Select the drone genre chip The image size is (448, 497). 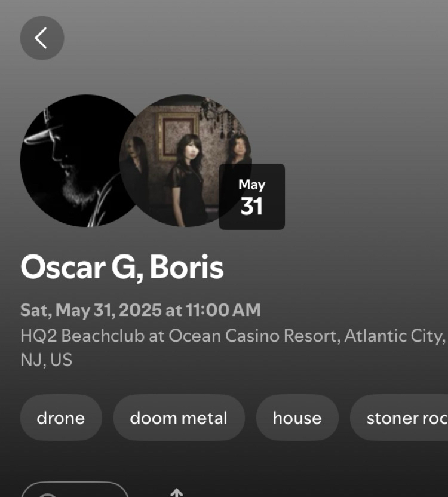pos(61,418)
